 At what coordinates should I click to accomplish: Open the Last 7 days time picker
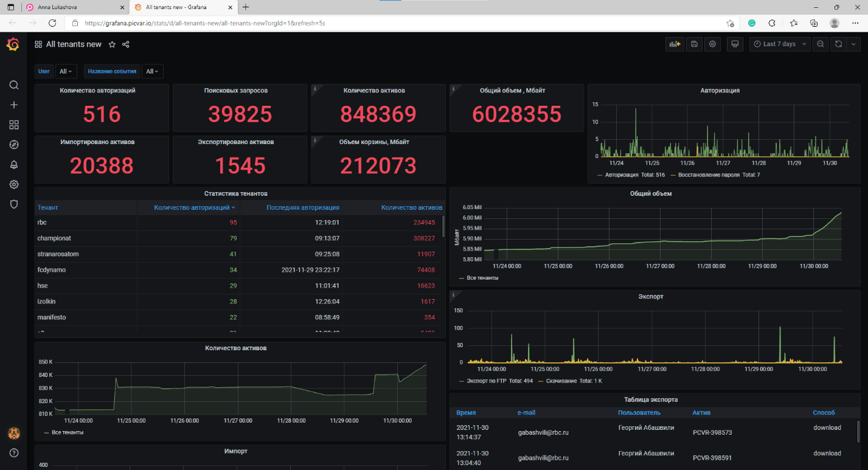pos(780,44)
